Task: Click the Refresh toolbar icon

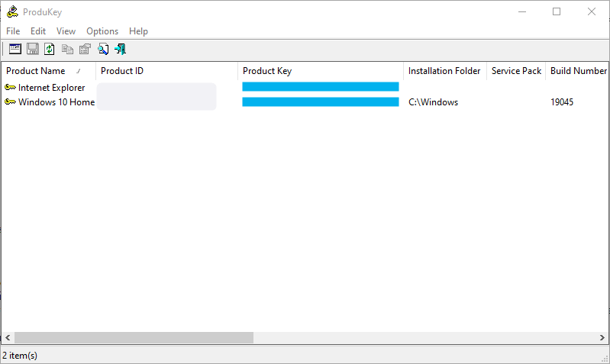Action: tap(50, 50)
